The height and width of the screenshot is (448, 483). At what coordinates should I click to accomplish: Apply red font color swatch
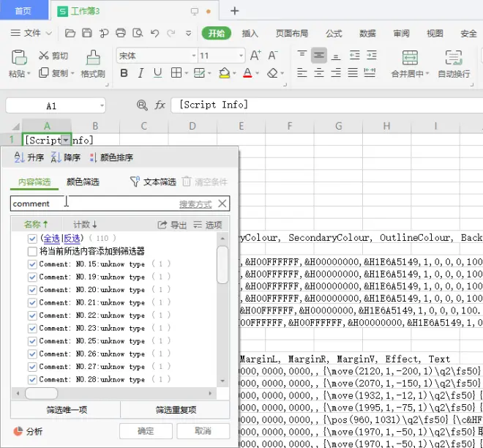(x=247, y=73)
